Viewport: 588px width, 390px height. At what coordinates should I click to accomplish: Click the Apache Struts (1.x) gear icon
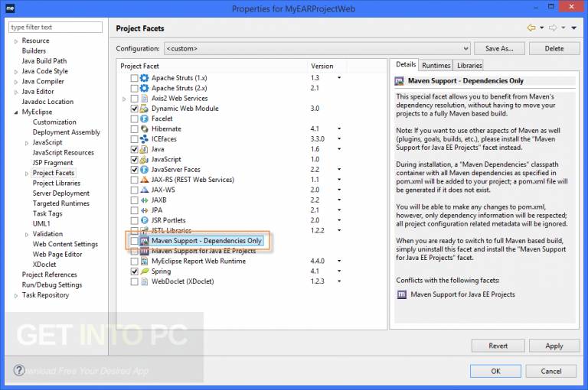click(145, 78)
